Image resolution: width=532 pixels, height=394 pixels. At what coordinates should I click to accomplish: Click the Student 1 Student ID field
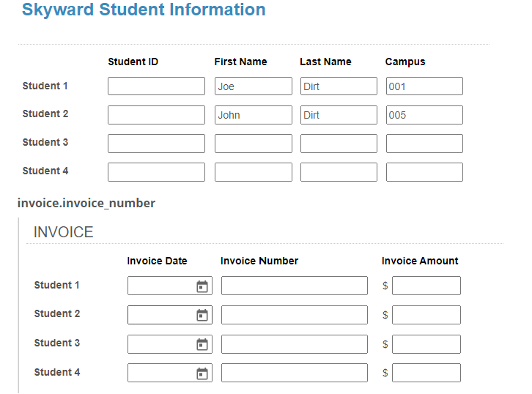point(156,86)
